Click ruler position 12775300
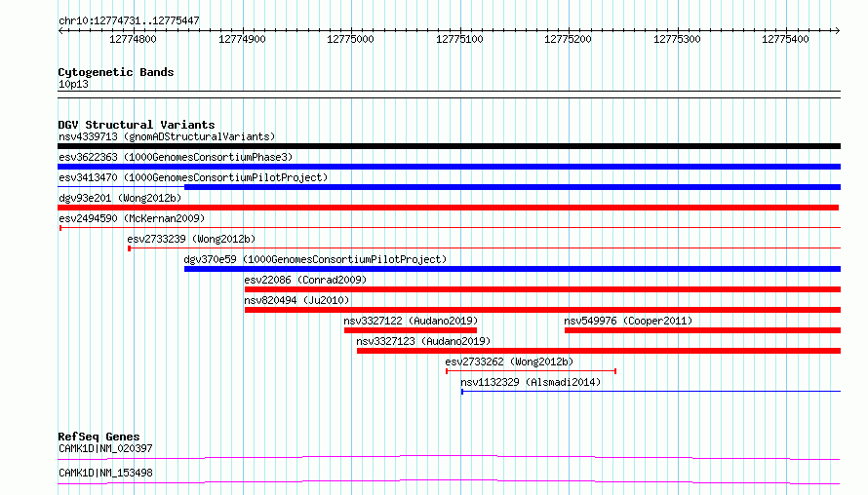This screenshot has width=868, height=495. (x=677, y=39)
